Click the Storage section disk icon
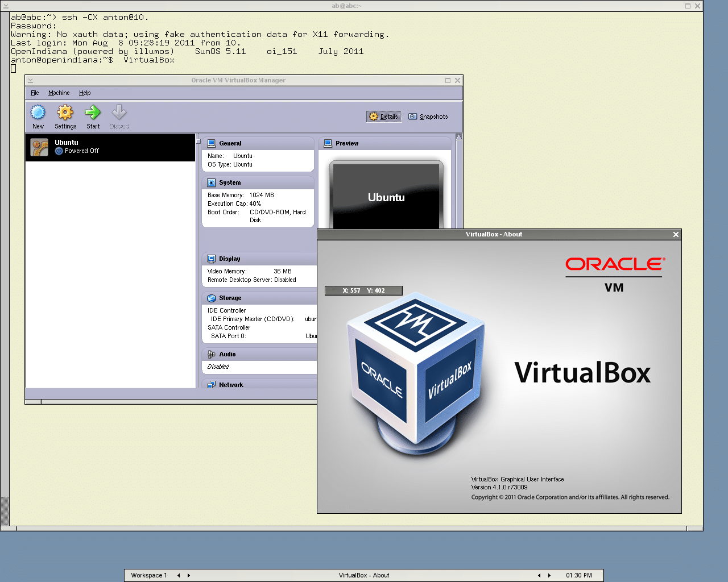Screen dimensions: 728x582 [212, 298]
